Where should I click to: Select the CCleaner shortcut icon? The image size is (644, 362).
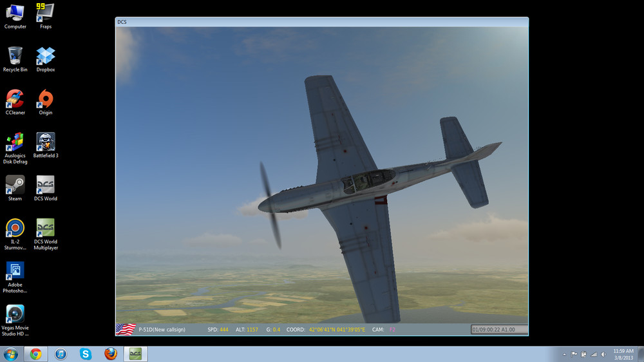[x=15, y=102]
